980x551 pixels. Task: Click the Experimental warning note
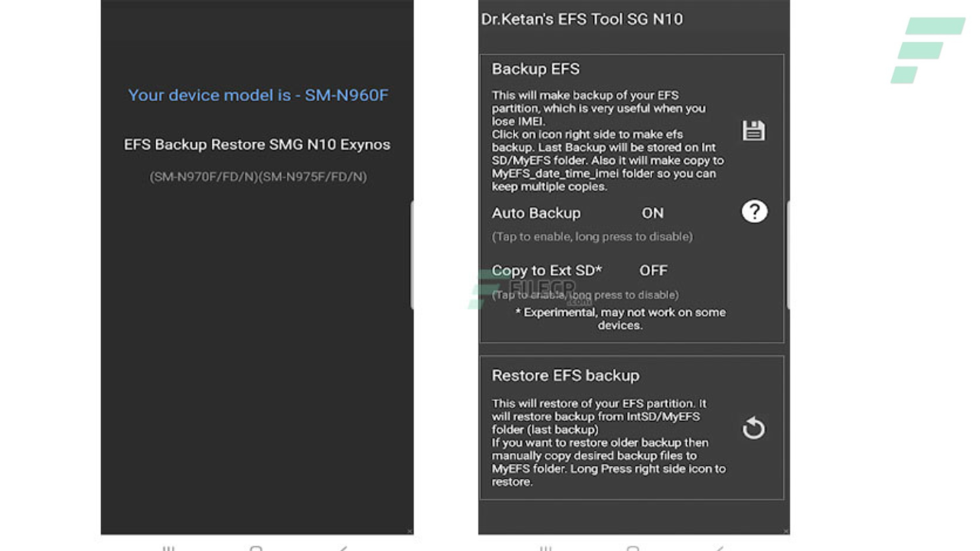click(620, 318)
